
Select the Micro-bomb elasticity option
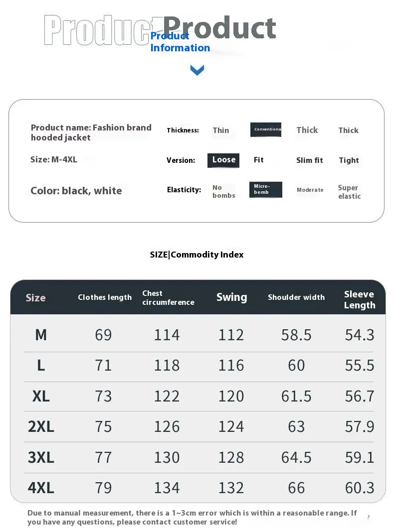[266, 189]
